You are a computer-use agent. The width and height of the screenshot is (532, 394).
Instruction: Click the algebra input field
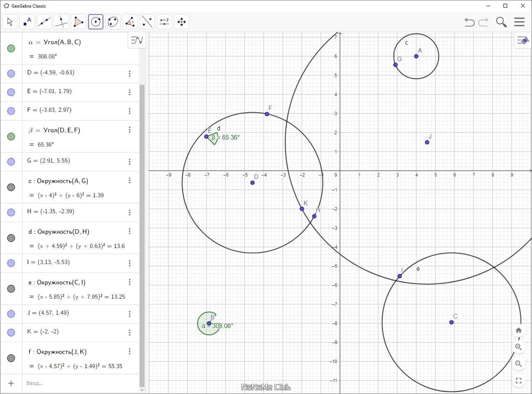[x=80, y=383]
